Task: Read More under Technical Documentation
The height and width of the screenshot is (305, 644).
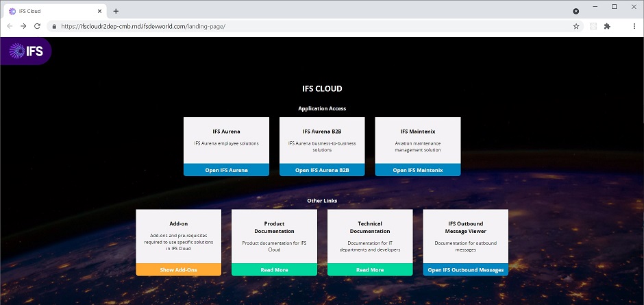Action: click(x=370, y=270)
